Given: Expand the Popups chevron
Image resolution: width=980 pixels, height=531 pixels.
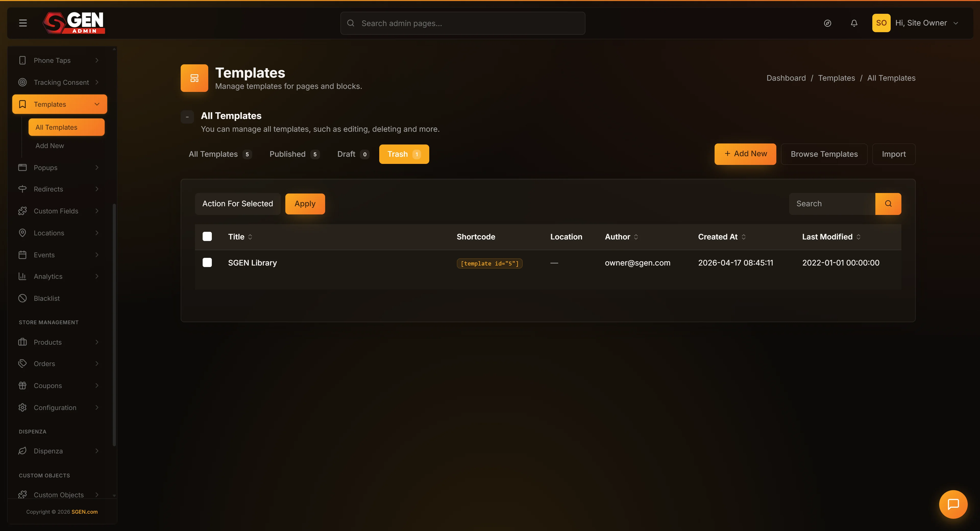Looking at the screenshot, I should 97,167.
